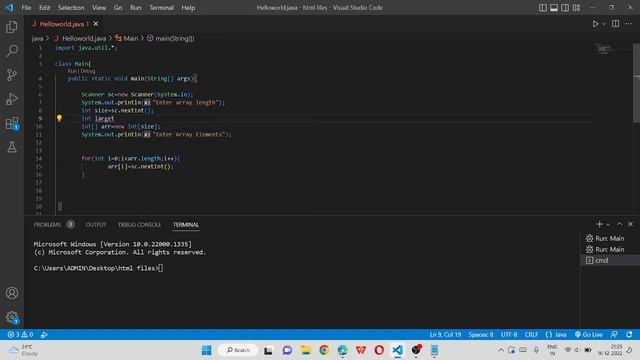Select the cmd terminal entry
Viewport: 640px width, 360px height.
pyautogui.click(x=610, y=260)
